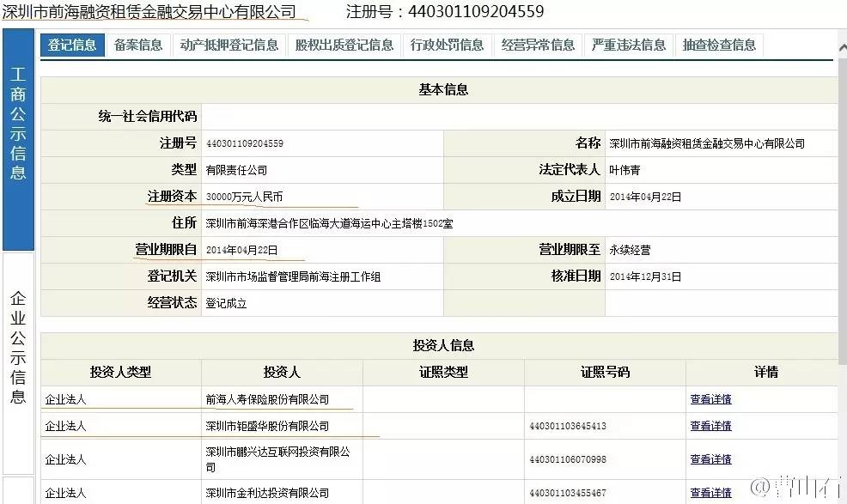Click the 统一社会信用代码 label
Viewport: 847px width, 504px height.
[x=148, y=116]
